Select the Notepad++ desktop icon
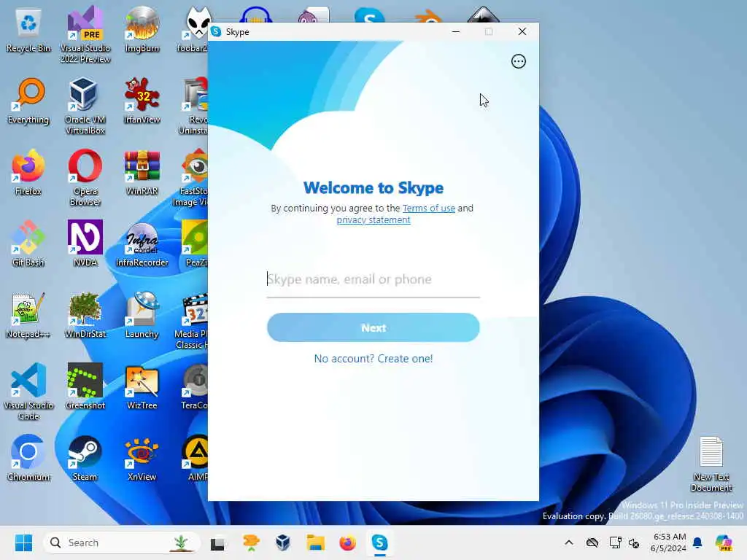This screenshot has height=560, width=747. click(28, 316)
